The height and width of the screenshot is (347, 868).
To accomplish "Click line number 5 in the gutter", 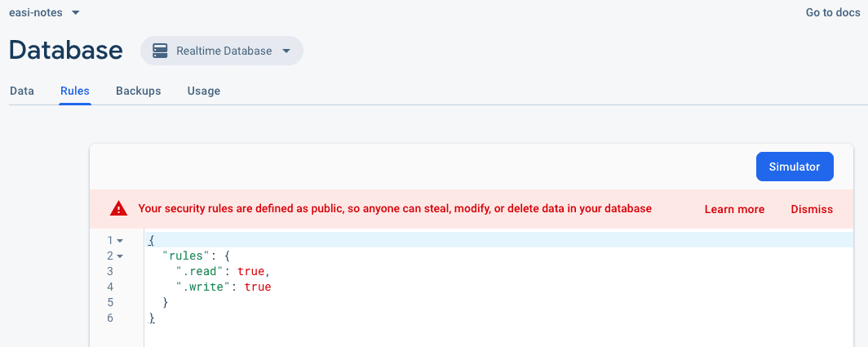I will 110,302.
